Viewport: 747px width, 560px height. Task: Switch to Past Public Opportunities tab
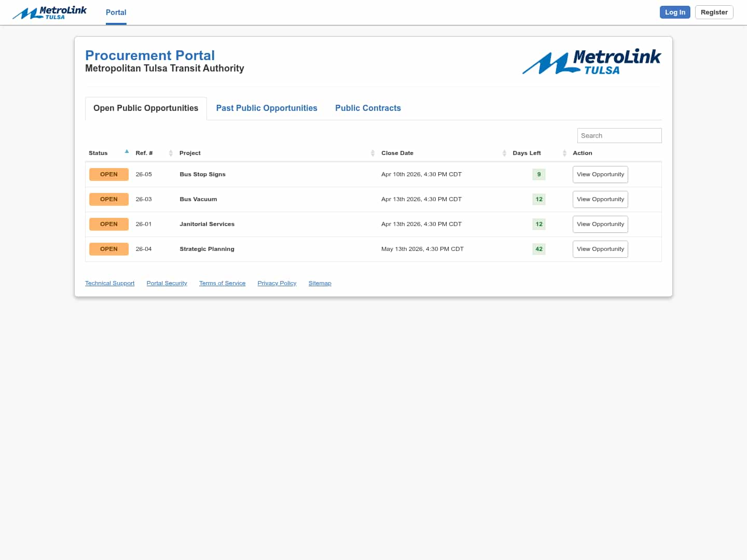(x=267, y=108)
